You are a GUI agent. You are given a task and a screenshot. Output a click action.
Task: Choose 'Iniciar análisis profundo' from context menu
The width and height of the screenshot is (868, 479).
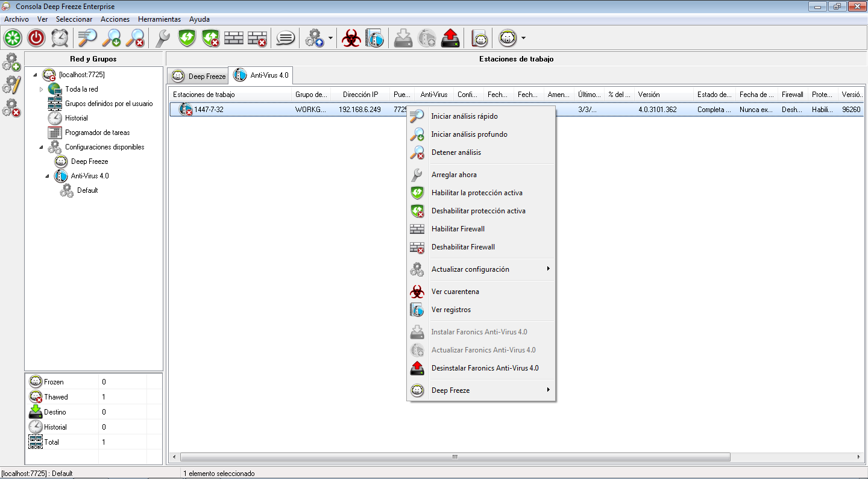click(469, 134)
